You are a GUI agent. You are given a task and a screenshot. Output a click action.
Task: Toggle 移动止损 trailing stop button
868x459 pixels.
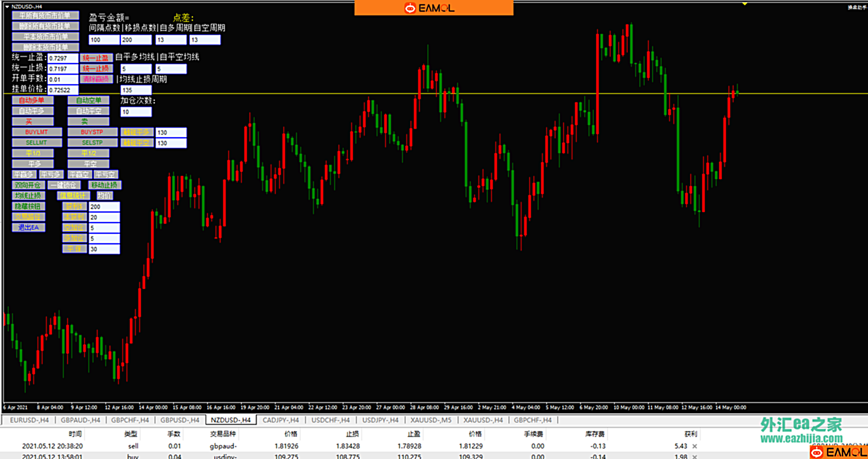point(104,185)
